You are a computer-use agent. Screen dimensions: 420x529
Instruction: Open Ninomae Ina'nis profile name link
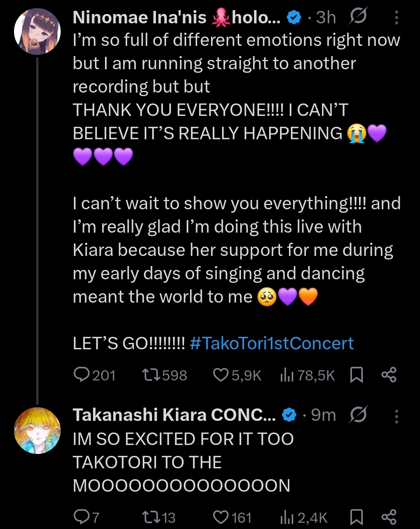click(139, 18)
